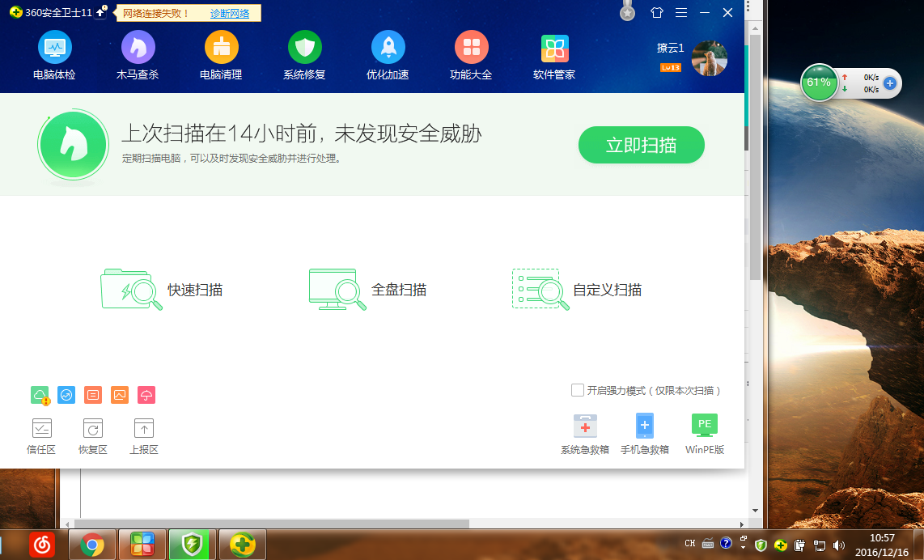This screenshot has width=924, height=560.
Task: Launch the 软件管家 software manager
Action: click(554, 55)
